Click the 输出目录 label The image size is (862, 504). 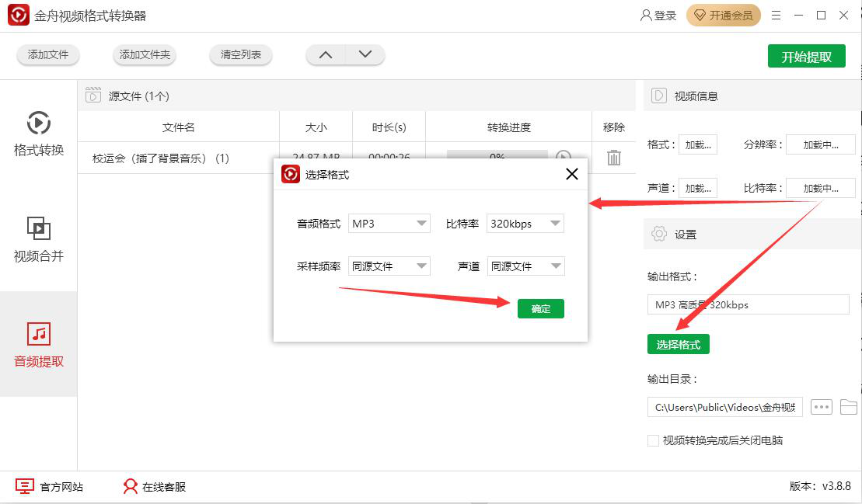672,379
